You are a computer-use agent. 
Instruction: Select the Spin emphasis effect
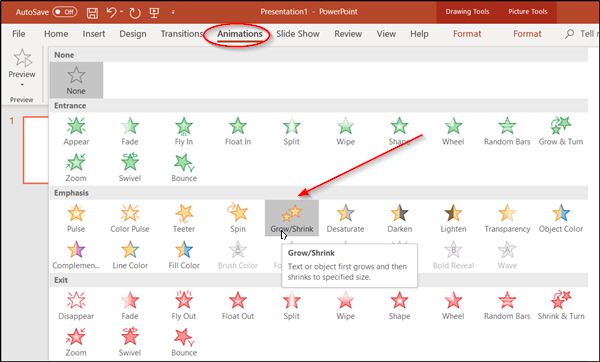click(x=238, y=218)
